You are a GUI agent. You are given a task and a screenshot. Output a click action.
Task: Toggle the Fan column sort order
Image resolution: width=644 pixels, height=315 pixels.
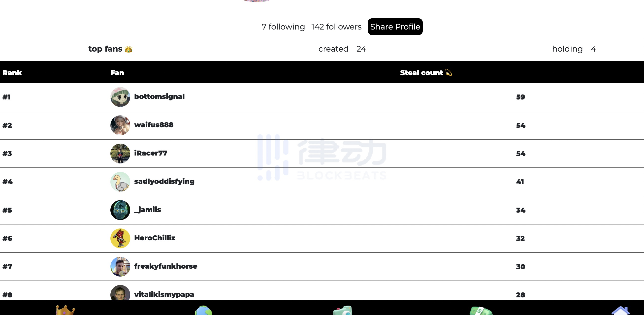[x=116, y=73]
